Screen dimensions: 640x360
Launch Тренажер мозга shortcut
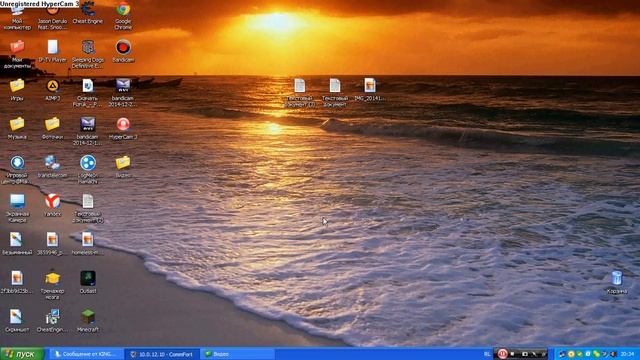(x=52, y=285)
